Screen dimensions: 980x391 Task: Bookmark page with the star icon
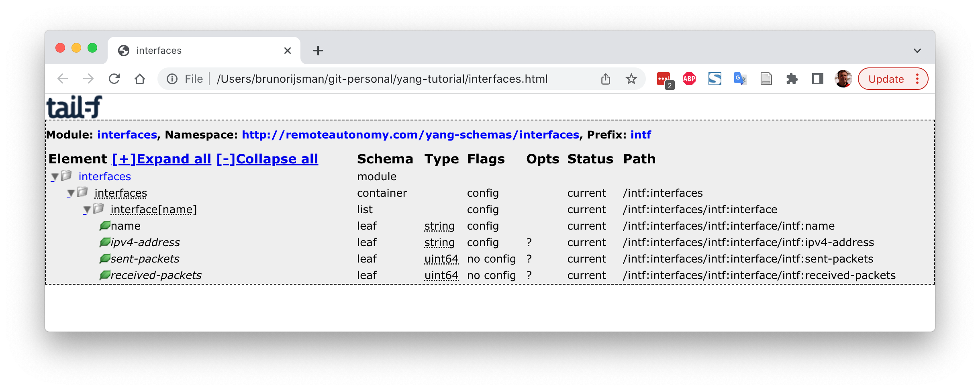631,79
